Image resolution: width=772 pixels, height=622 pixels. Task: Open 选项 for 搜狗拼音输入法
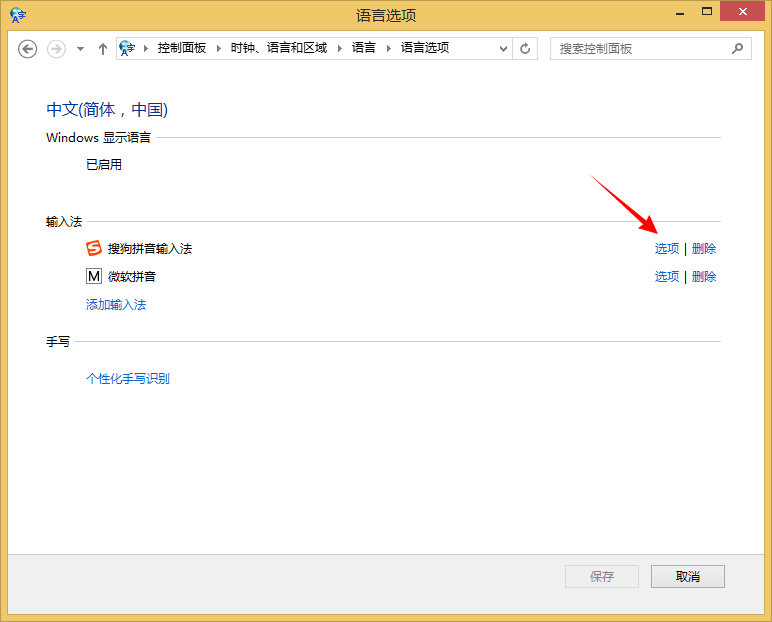(667, 249)
